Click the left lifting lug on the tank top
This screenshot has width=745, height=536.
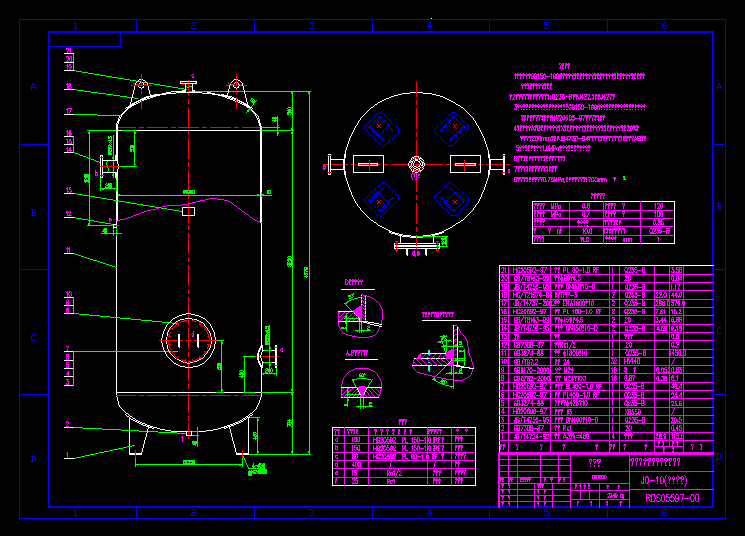click(x=141, y=87)
